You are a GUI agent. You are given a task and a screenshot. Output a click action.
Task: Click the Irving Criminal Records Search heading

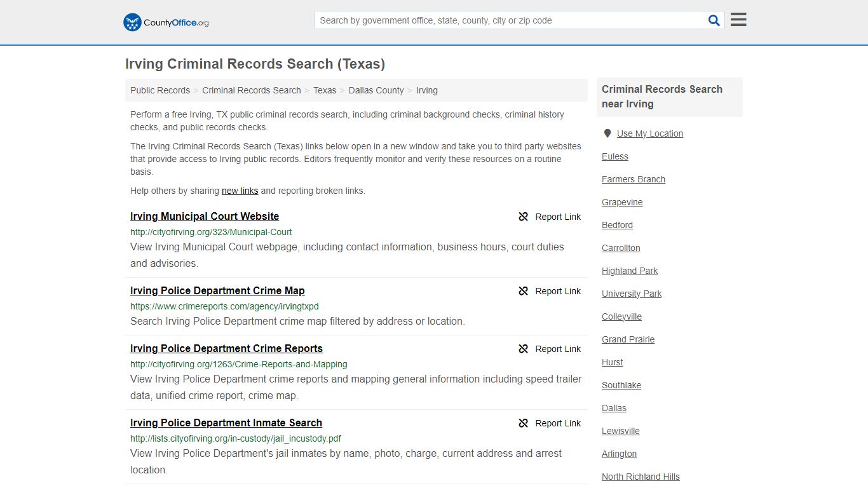pos(255,64)
